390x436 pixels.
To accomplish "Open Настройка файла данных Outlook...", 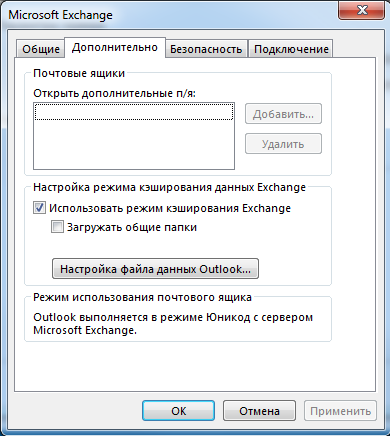I will (x=155, y=269).
